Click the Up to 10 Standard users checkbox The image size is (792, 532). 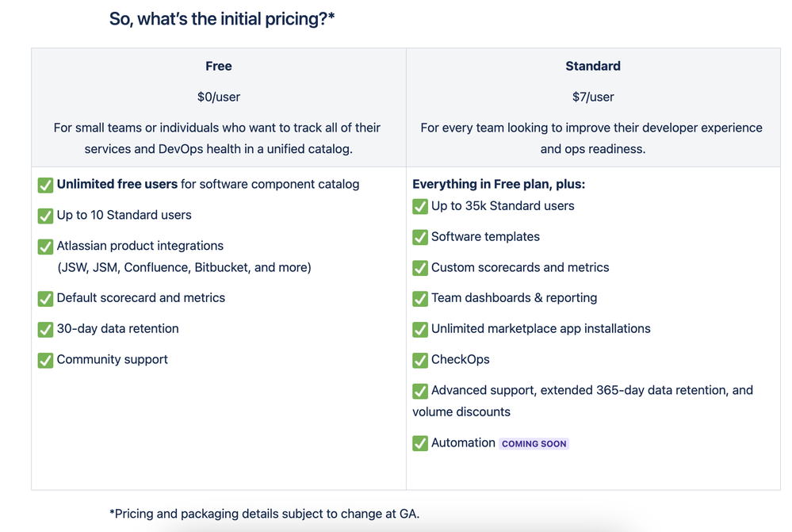[46, 216]
